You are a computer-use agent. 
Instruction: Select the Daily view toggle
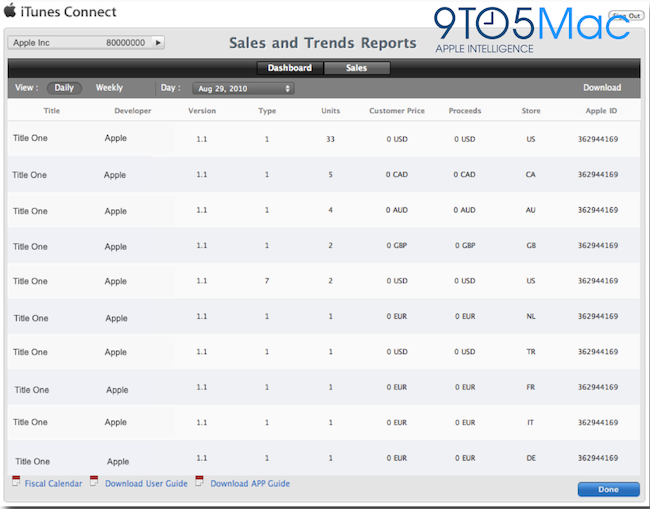click(x=64, y=88)
